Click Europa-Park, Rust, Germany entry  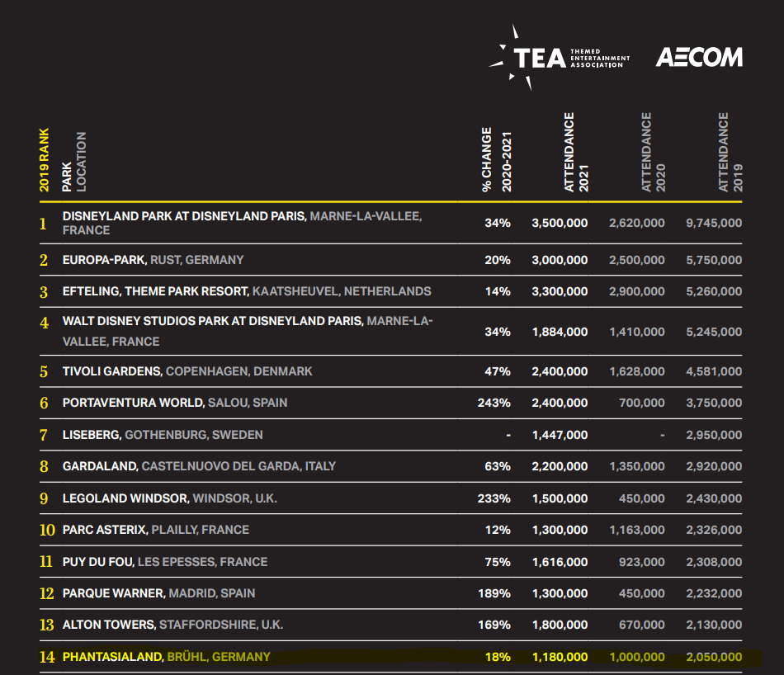tap(153, 260)
